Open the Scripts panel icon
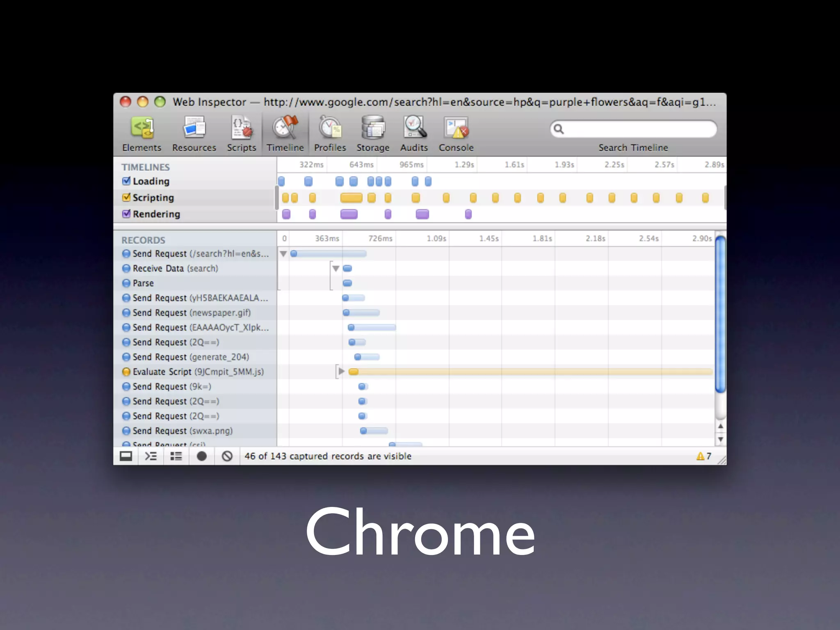This screenshot has height=630, width=840. click(242, 128)
